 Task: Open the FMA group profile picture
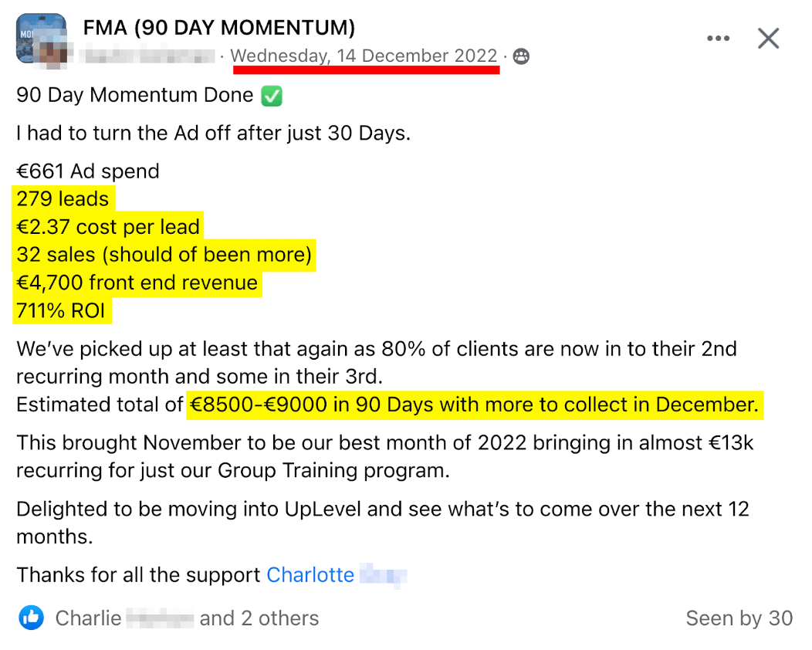[x=41, y=37]
